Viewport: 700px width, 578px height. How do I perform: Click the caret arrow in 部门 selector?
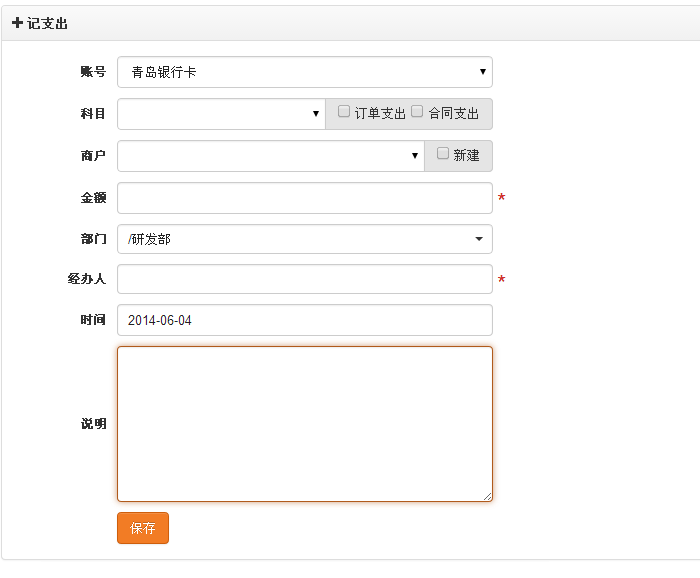pos(479,239)
